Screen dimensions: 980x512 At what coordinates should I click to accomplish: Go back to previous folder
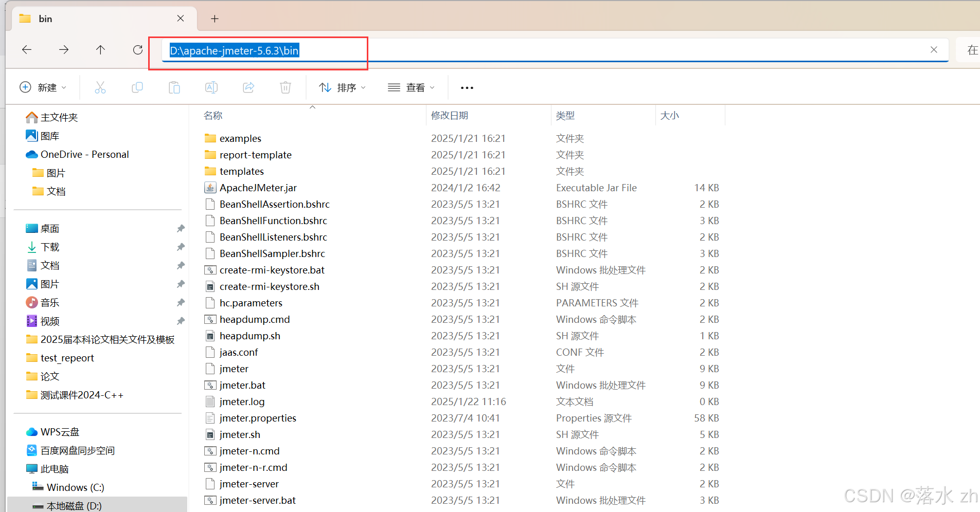[x=27, y=50]
